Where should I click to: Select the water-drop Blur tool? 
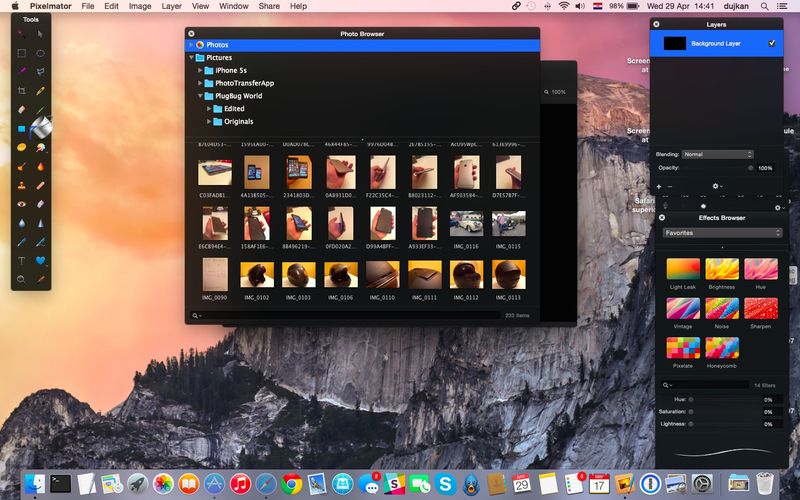(21, 223)
